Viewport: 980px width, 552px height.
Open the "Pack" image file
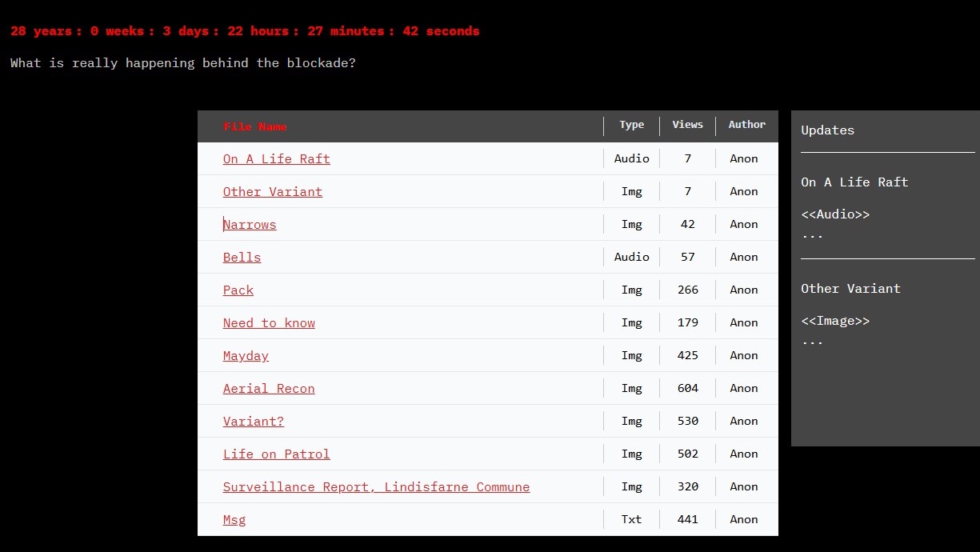[238, 290]
